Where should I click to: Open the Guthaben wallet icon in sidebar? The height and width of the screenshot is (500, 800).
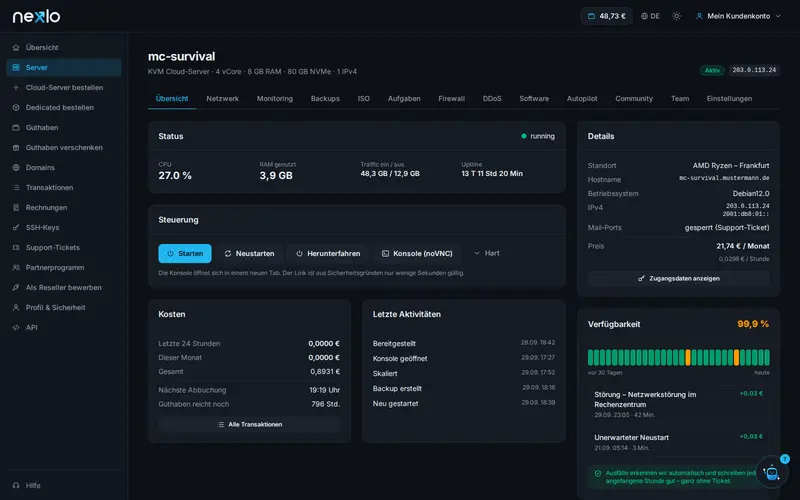pyautogui.click(x=16, y=128)
